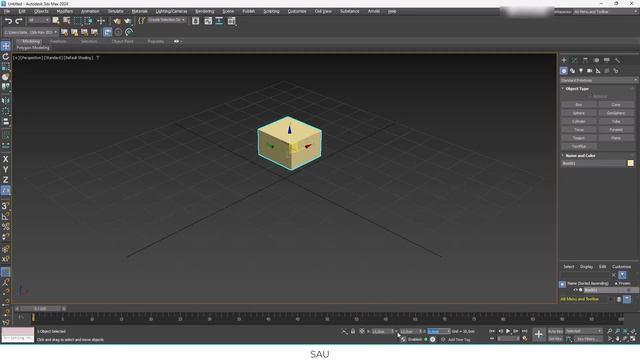
Task: Click the Sphere primitive button
Action: point(579,113)
